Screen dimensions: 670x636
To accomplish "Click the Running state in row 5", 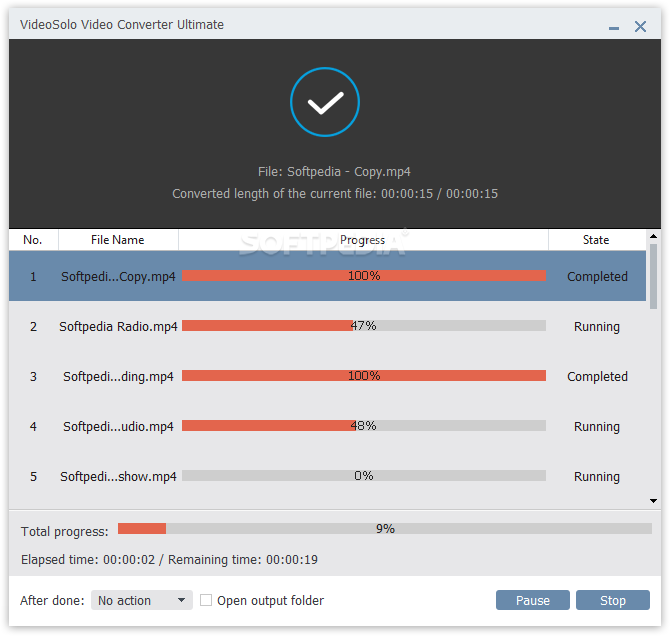I will pos(597,477).
